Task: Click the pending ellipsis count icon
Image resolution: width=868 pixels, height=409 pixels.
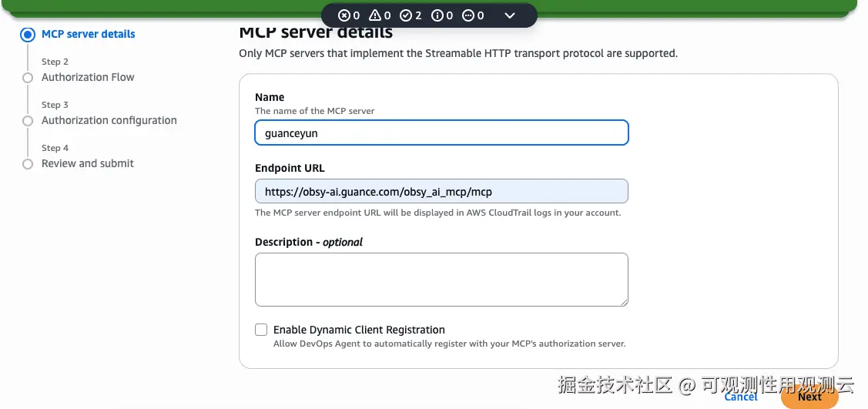Action: [468, 15]
